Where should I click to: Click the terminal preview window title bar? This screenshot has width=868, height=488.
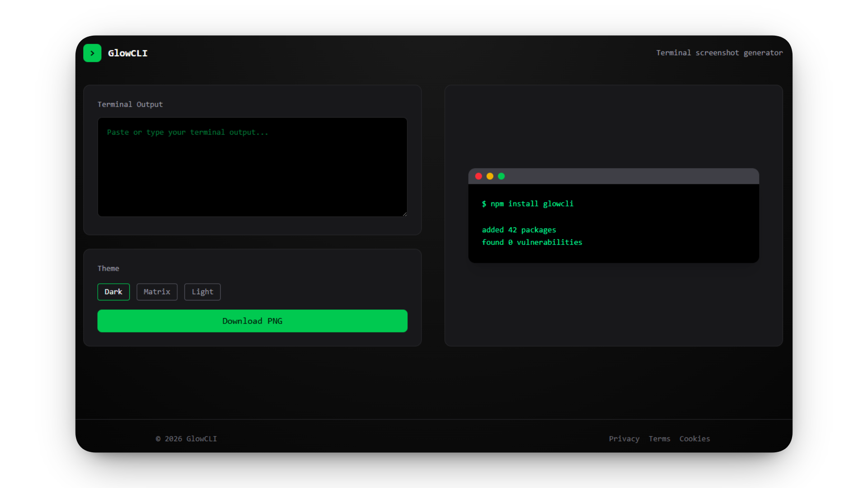(633, 176)
